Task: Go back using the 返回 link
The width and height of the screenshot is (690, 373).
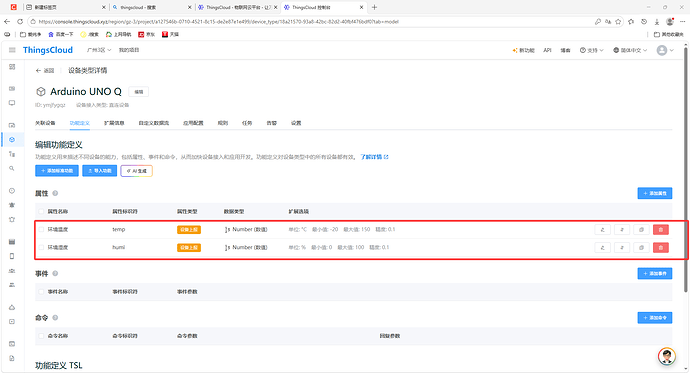Action: (45, 70)
